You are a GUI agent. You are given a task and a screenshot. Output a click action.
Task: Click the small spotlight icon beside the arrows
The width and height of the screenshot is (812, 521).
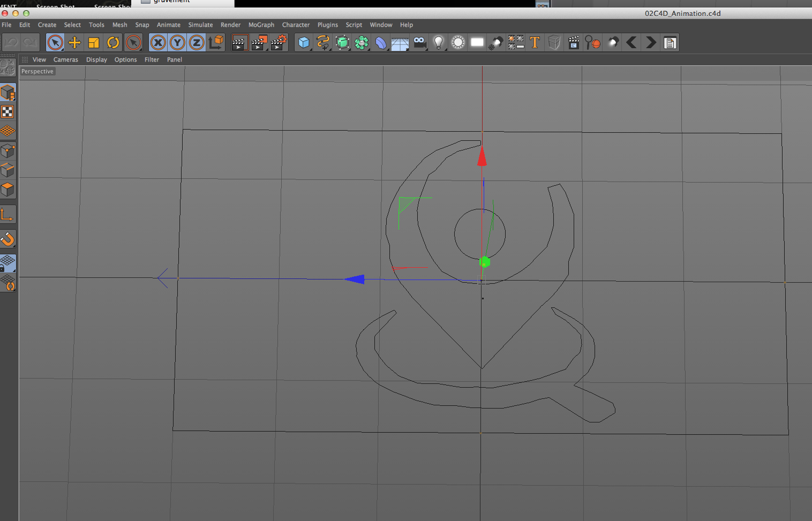[x=613, y=42]
